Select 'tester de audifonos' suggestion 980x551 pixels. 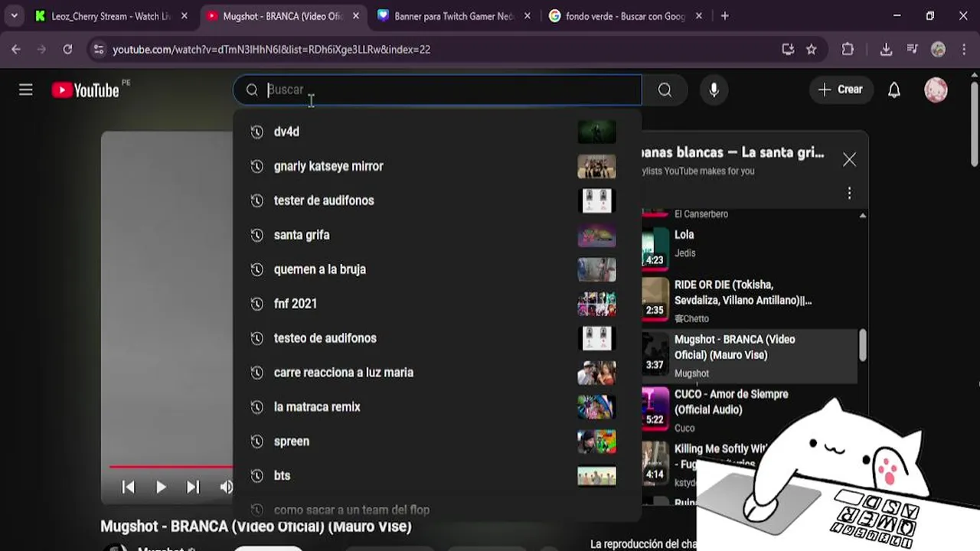click(x=437, y=201)
